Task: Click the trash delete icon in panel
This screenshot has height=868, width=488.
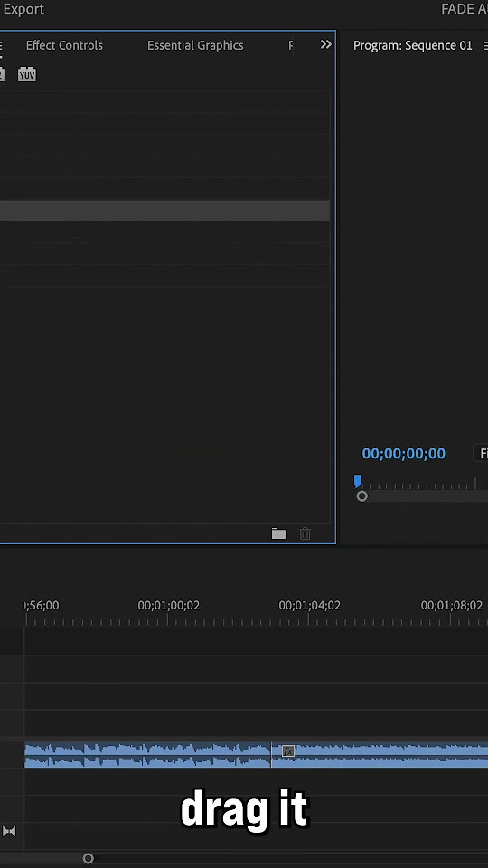Action: pyautogui.click(x=305, y=533)
